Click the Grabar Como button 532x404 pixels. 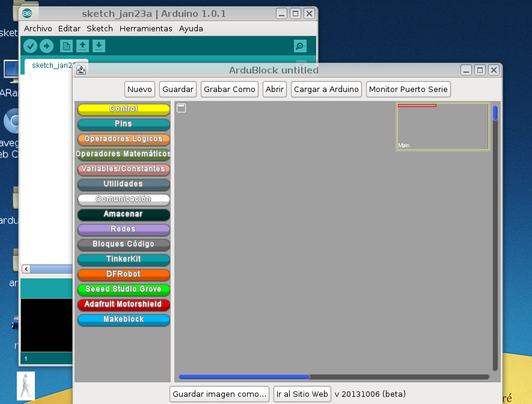tap(230, 89)
